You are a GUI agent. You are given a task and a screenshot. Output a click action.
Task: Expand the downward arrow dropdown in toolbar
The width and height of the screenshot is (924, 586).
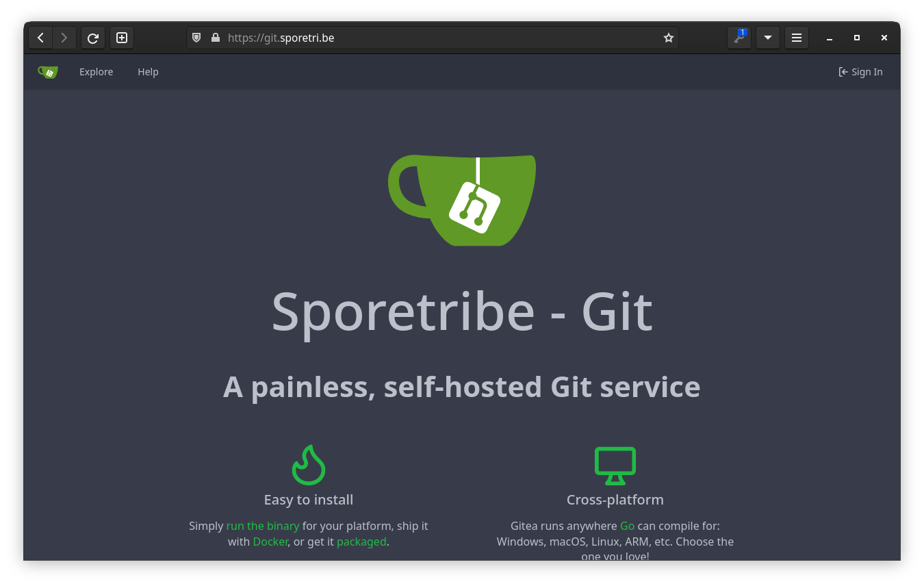point(768,38)
